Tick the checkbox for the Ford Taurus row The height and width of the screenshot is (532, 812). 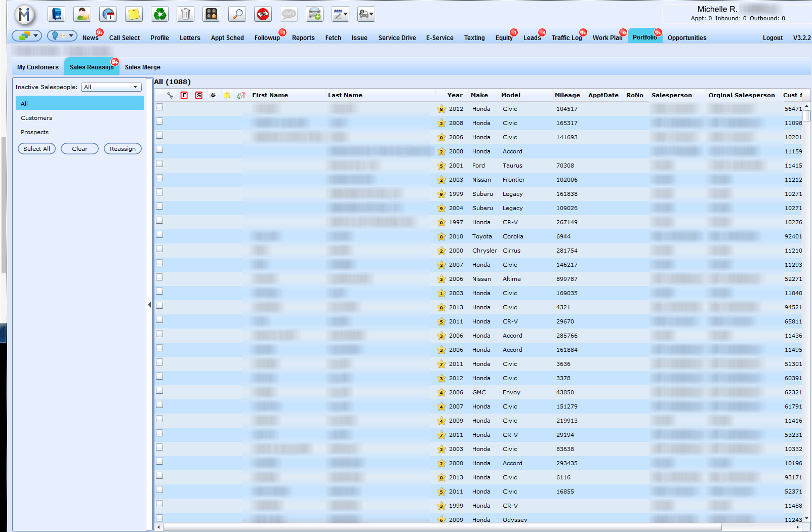159,164
